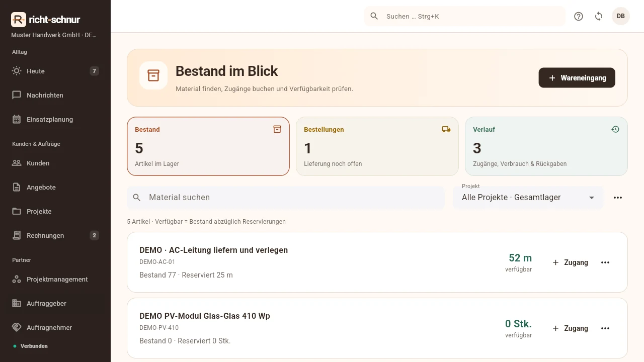The image size is (644, 362).
Task: Add Zugang for DEMO AC-Leitung
Action: (x=570, y=262)
